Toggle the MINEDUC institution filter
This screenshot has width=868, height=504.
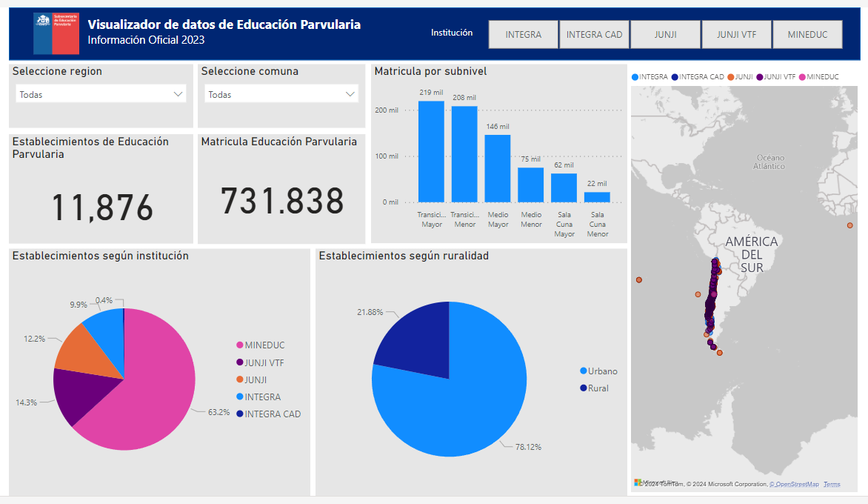[807, 34]
